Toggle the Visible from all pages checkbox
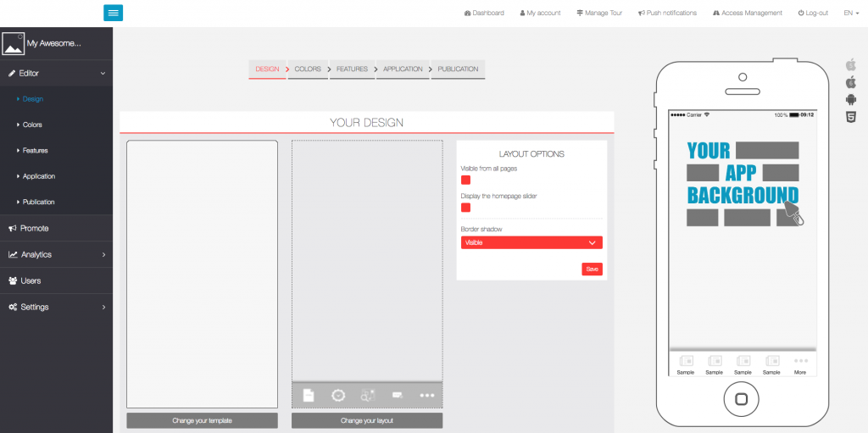 465,180
